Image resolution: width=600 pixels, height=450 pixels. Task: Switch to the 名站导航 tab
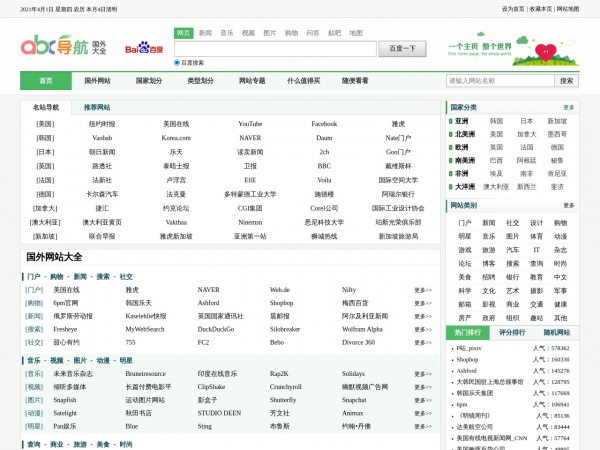click(x=46, y=107)
